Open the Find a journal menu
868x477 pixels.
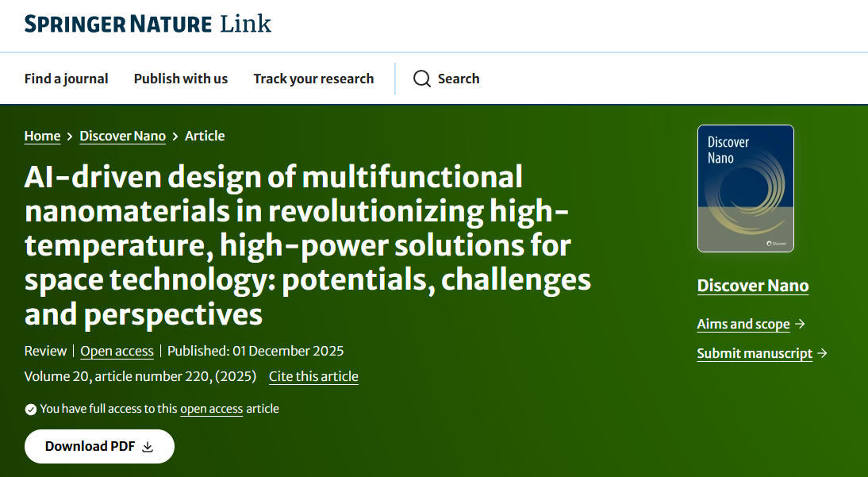point(66,79)
